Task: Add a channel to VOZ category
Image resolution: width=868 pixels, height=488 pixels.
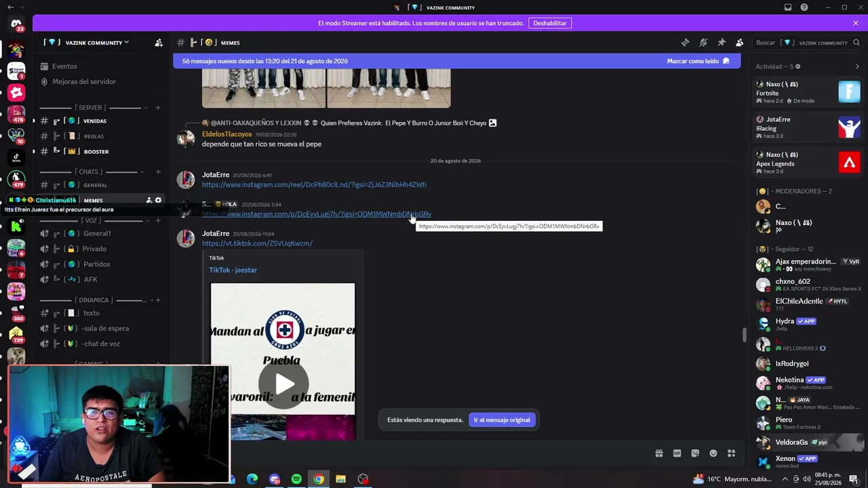Action: click(158, 220)
